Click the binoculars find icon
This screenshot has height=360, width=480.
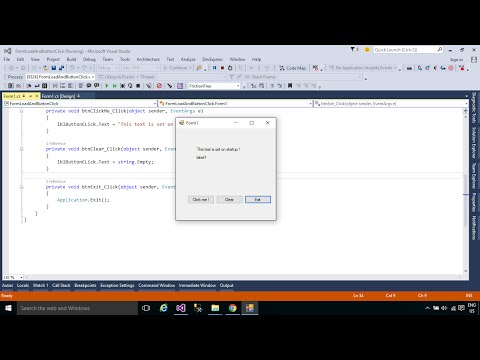[x=409, y=68]
